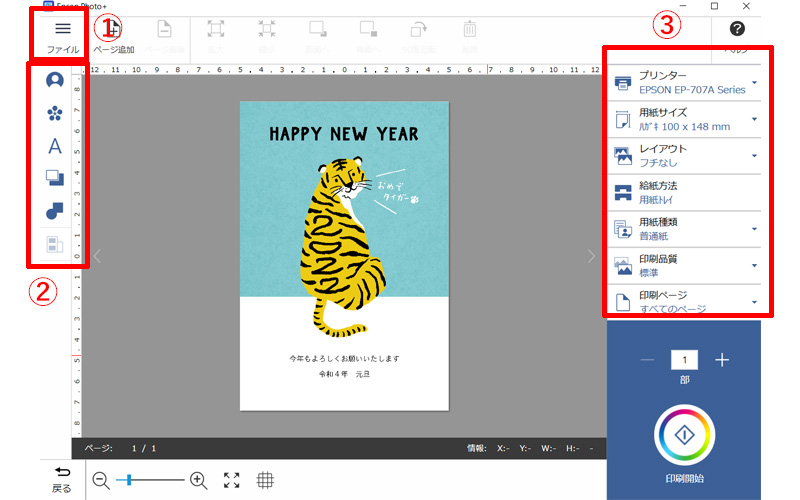
Task: Select the HAPPY NEW YEAR text on the card
Action: [344, 134]
